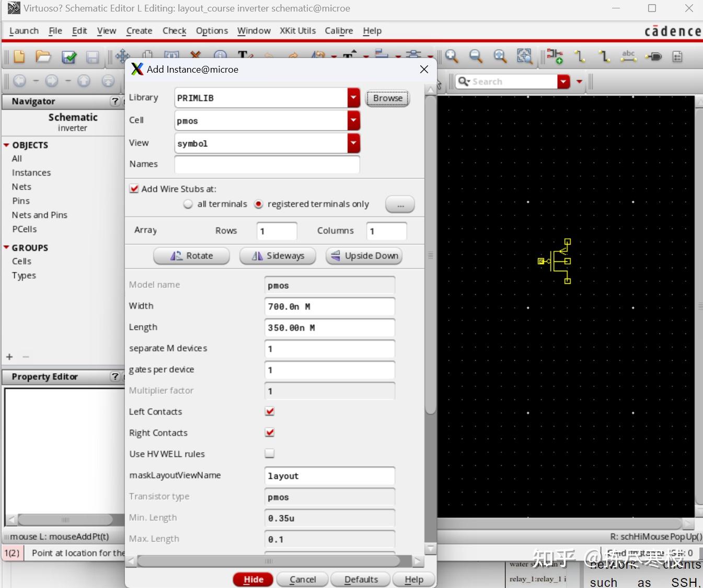Screen dimensions: 703x588
Task: Uncheck the Left Contacts checkbox
Action: point(270,411)
